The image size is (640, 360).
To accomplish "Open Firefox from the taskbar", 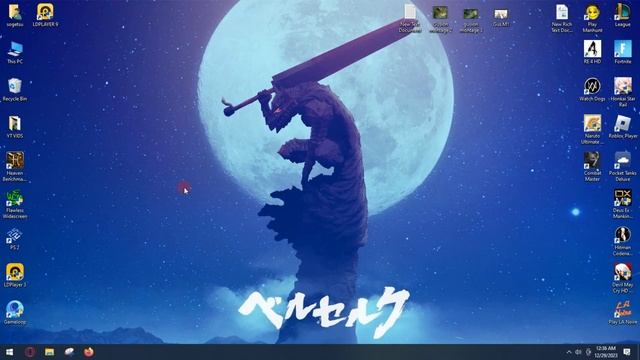I will coord(89,352).
